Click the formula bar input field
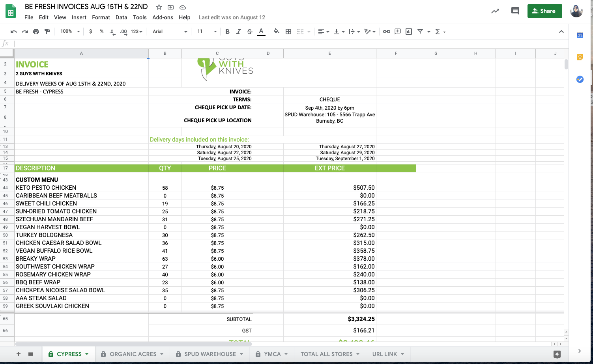 coord(276,43)
